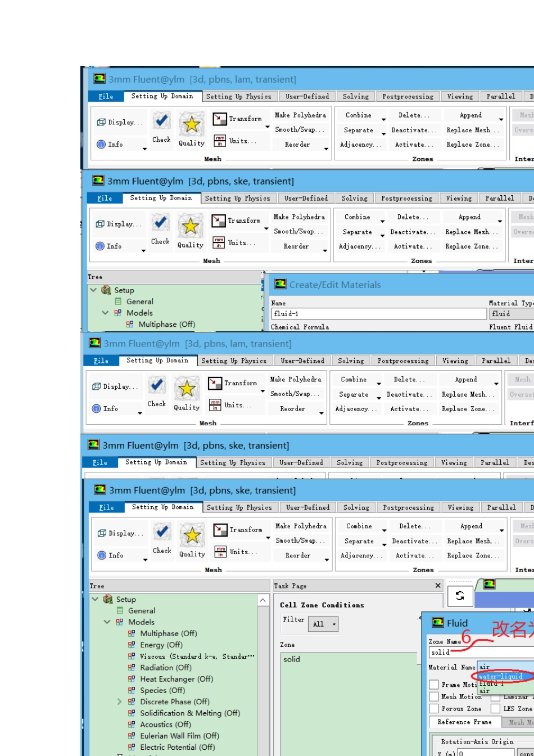Enable the Frame Motion checkbox

(x=434, y=685)
